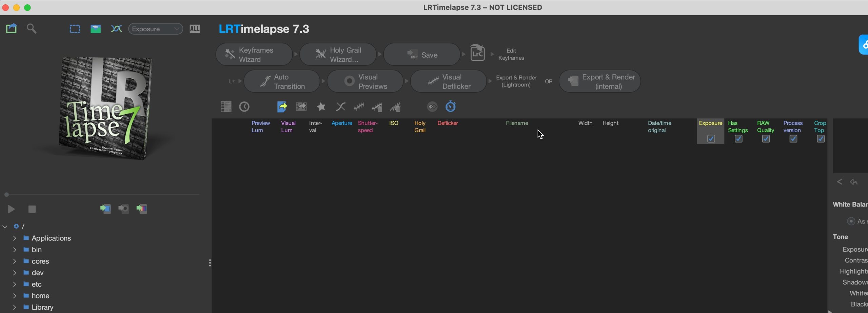This screenshot has width=868, height=313.
Task: Click the Preview Lum column header
Action: [x=260, y=126]
